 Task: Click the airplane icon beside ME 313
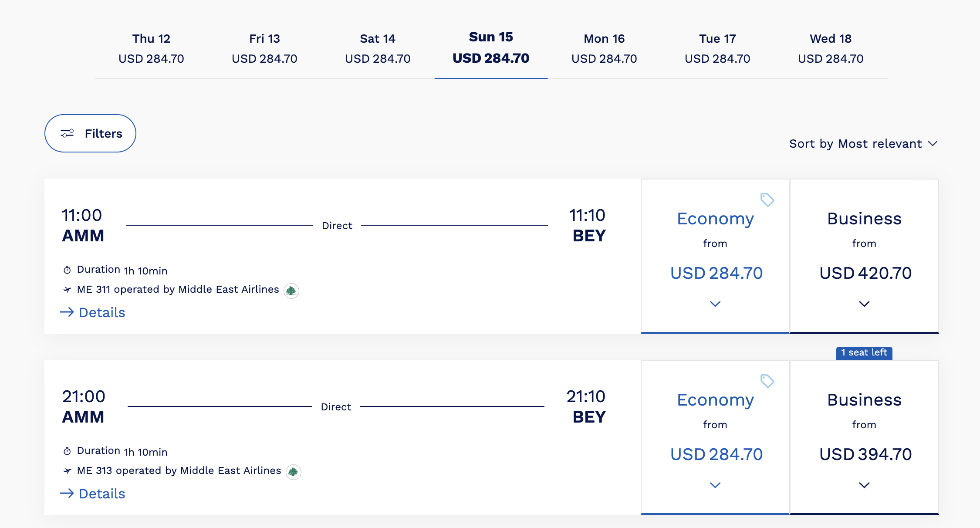pyautogui.click(x=67, y=471)
